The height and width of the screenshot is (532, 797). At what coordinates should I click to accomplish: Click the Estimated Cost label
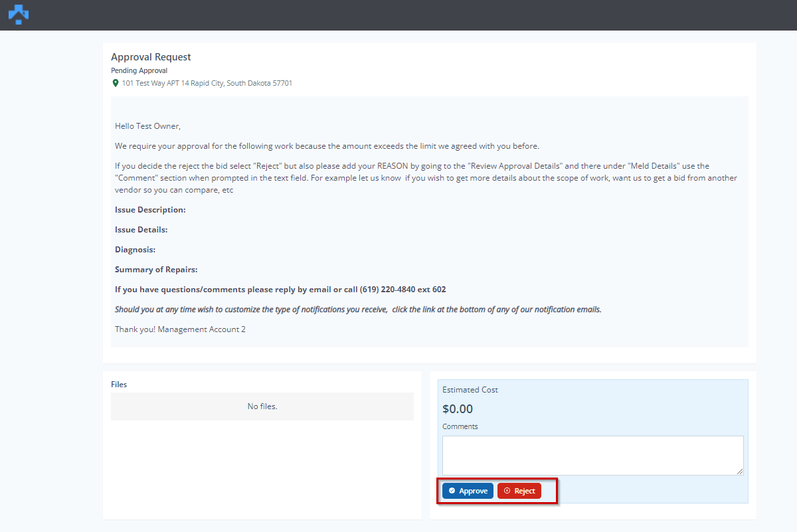coord(470,390)
